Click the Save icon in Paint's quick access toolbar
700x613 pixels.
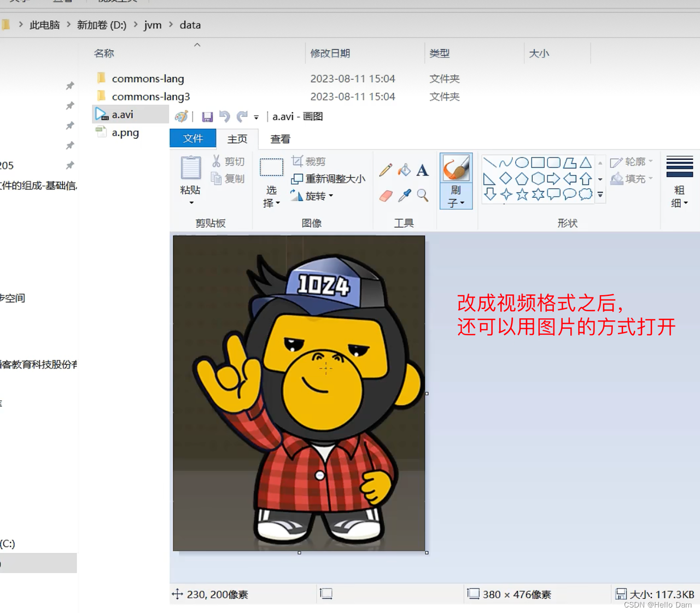pyautogui.click(x=207, y=116)
